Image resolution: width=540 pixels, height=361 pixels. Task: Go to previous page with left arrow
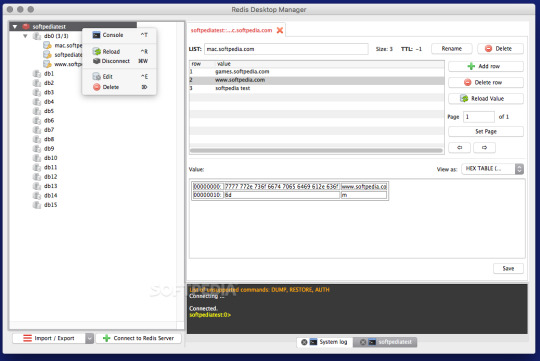pyautogui.click(x=459, y=147)
